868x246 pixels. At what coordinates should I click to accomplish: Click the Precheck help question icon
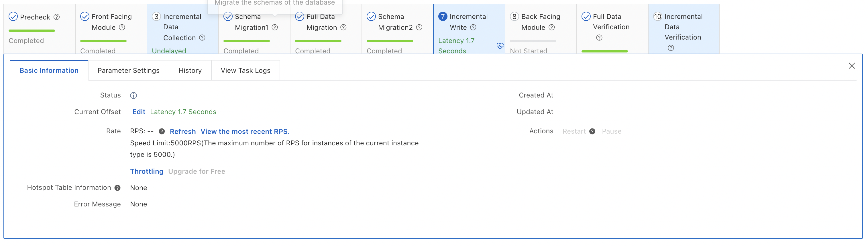point(57,17)
